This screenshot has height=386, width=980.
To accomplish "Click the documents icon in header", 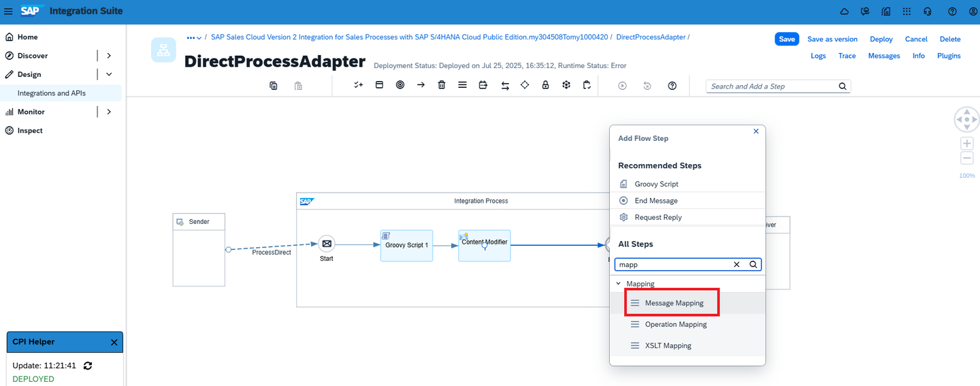I will pyautogui.click(x=885, y=12).
